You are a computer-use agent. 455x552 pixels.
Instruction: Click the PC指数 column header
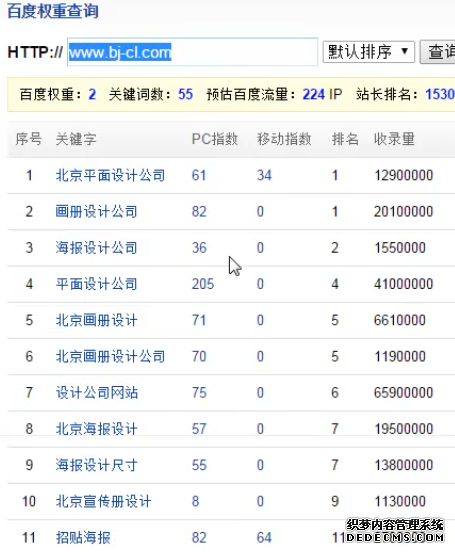[214, 139]
